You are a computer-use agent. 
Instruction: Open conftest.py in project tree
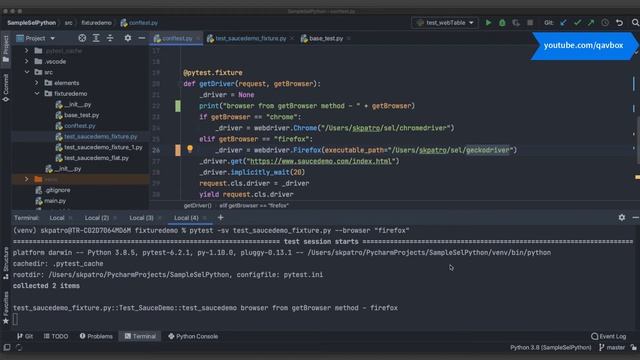click(x=80, y=126)
